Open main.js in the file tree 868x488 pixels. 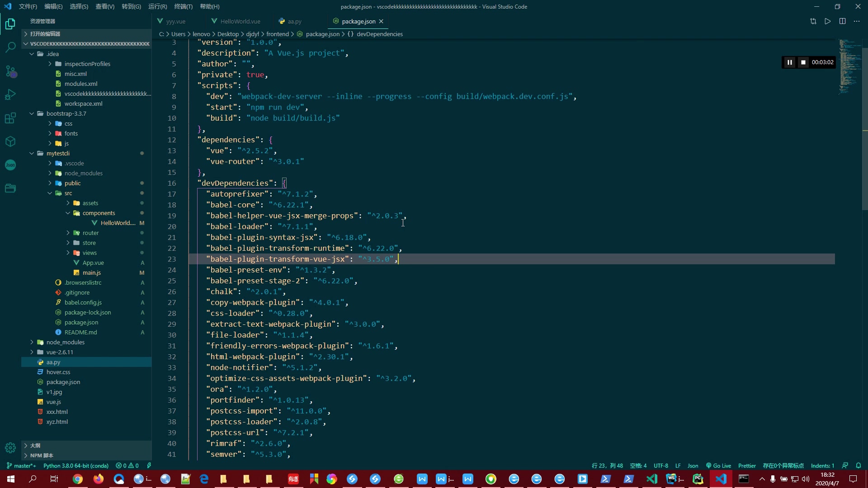point(92,272)
